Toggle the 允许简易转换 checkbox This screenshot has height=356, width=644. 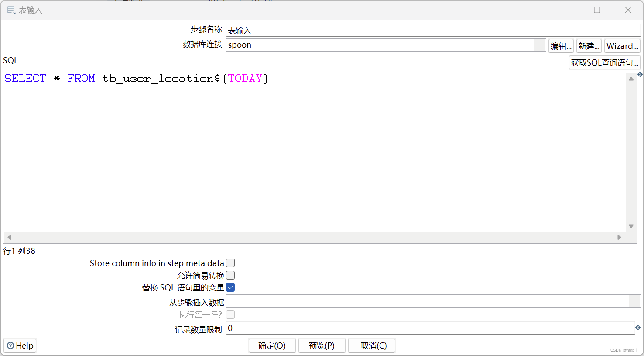(x=230, y=275)
